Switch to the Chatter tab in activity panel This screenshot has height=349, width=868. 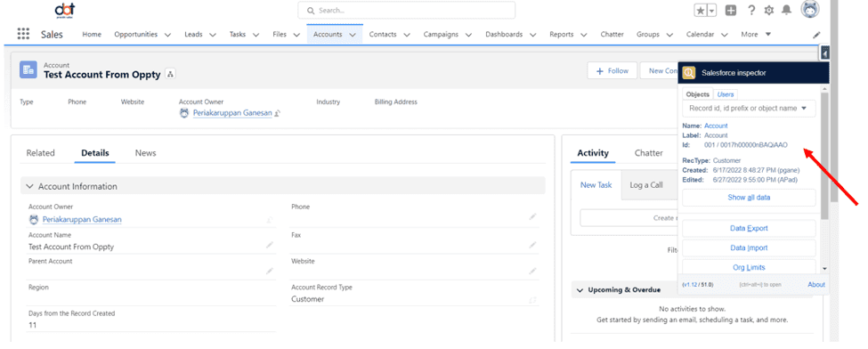pos(648,153)
